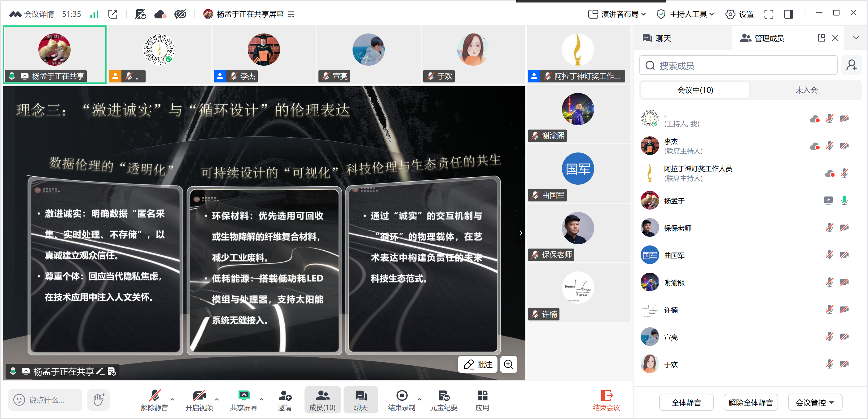The width and height of the screenshot is (868, 419).
Task: Open the 元宝纪要 meeting minutes tool
Action: (x=444, y=400)
